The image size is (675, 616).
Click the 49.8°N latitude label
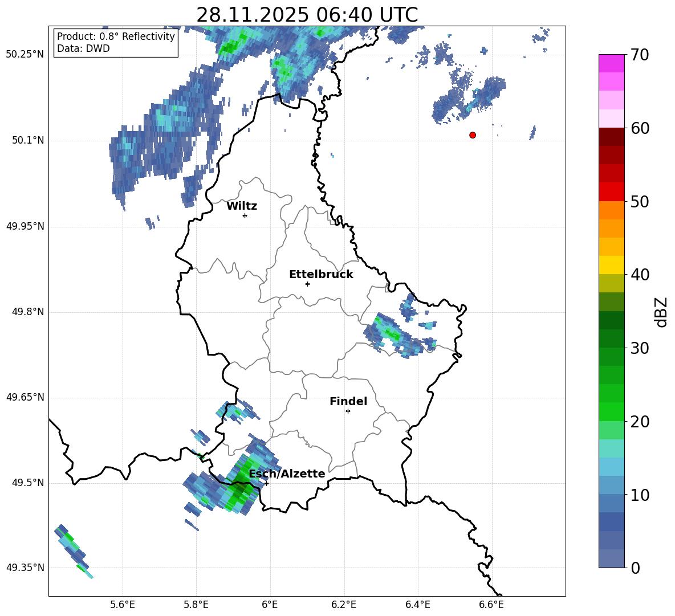[x=28, y=312]
